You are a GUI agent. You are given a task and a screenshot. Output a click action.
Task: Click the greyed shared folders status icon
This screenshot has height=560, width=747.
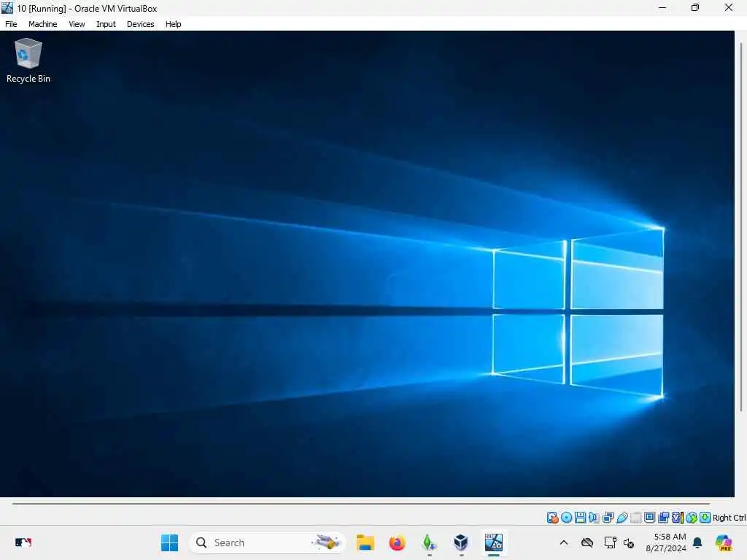click(x=635, y=518)
